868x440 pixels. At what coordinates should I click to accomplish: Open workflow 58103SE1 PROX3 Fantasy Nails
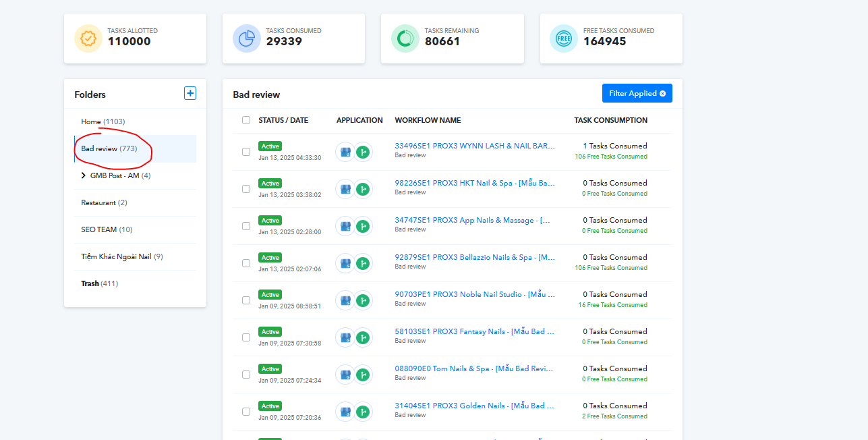click(474, 331)
